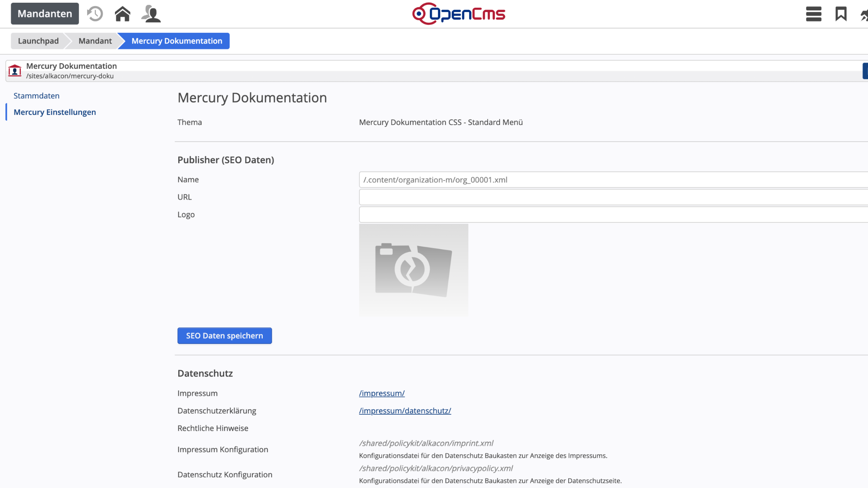The height and width of the screenshot is (488, 868).
Task: Open the publish dialog user icon
Action: 151,13
